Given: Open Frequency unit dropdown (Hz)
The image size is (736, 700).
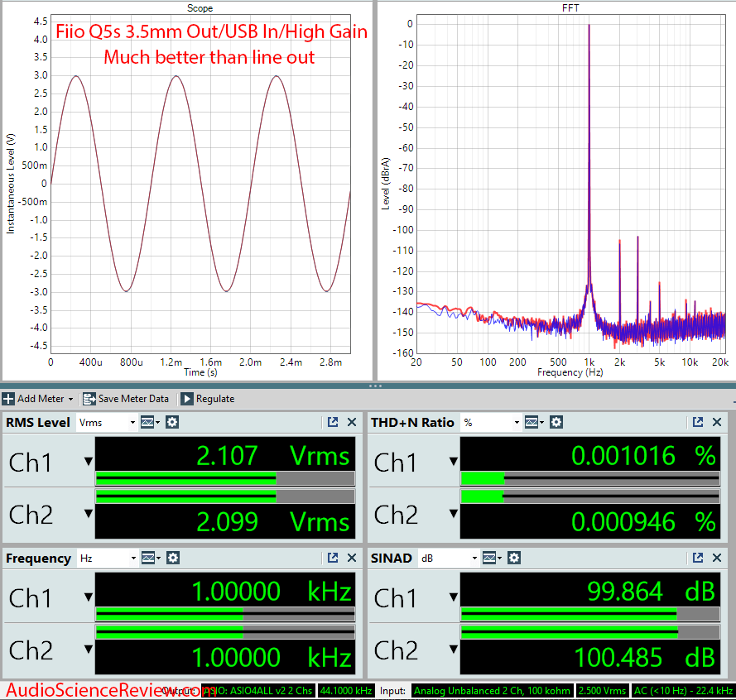Looking at the screenshot, I should click(x=107, y=559).
